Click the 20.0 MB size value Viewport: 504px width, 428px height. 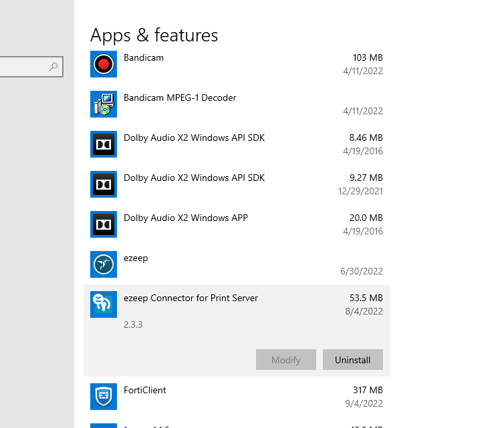[x=366, y=218]
